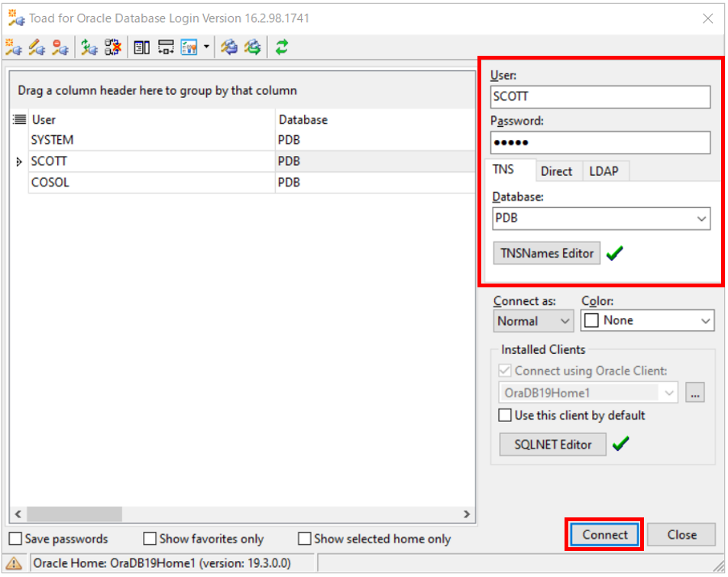
Task: Click the group-by column header drop area
Action: tap(242, 91)
